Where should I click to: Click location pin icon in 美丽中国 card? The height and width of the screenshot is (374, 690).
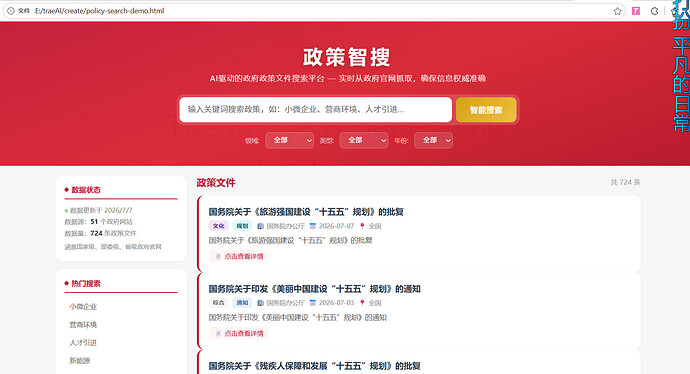[x=363, y=303]
